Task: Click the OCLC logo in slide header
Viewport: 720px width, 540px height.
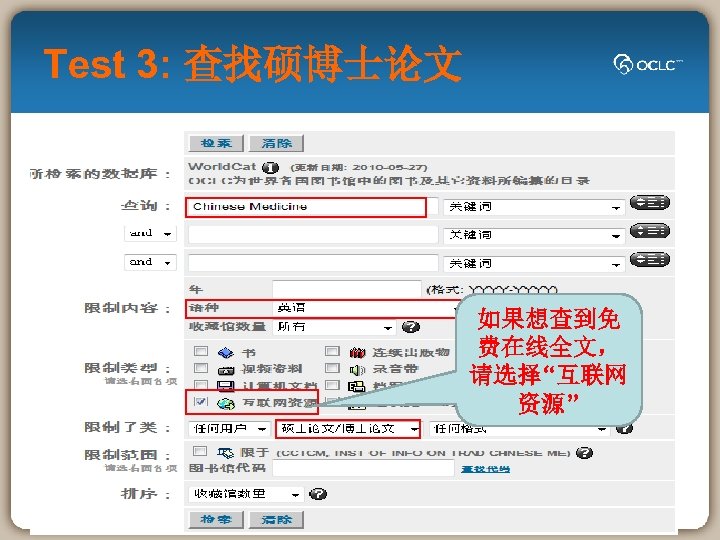Action: (x=647, y=64)
